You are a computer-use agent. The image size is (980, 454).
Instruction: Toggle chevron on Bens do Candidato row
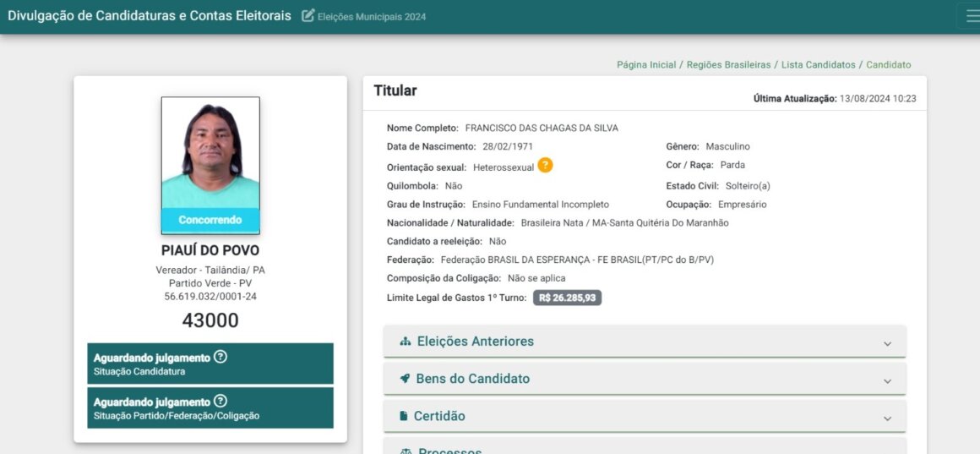pyautogui.click(x=887, y=380)
